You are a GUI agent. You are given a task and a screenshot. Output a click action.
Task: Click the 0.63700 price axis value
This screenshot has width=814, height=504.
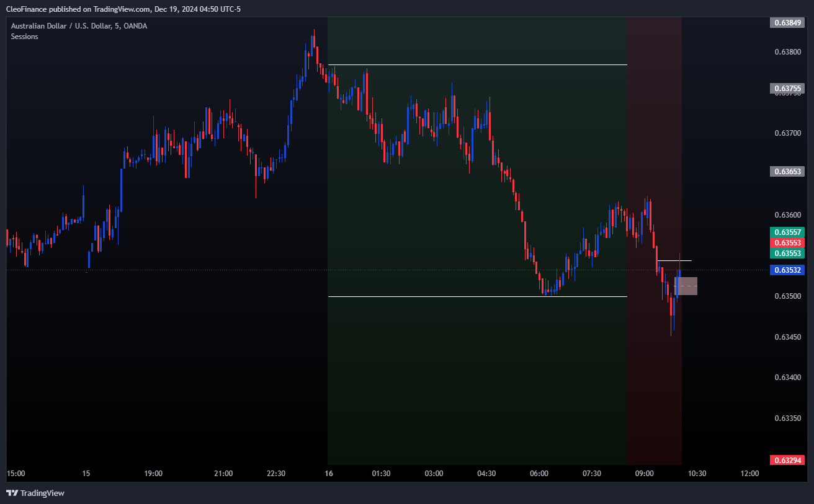click(x=787, y=133)
